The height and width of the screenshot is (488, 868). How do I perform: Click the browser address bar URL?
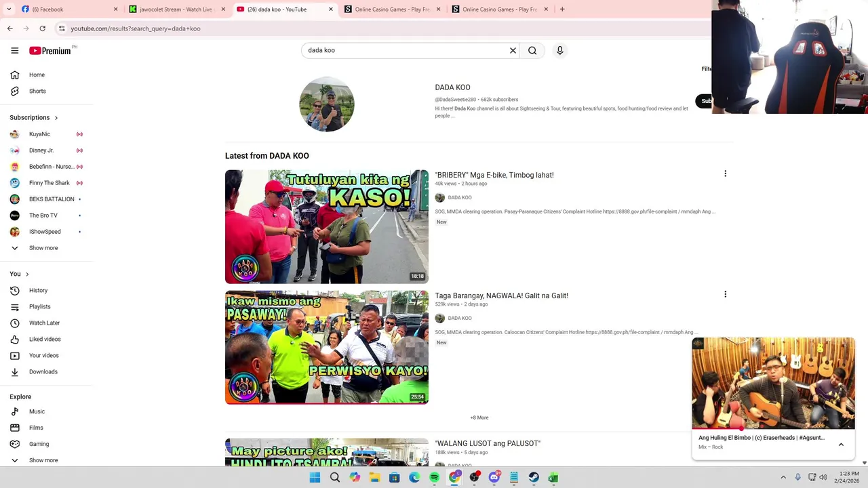(136, 28)
